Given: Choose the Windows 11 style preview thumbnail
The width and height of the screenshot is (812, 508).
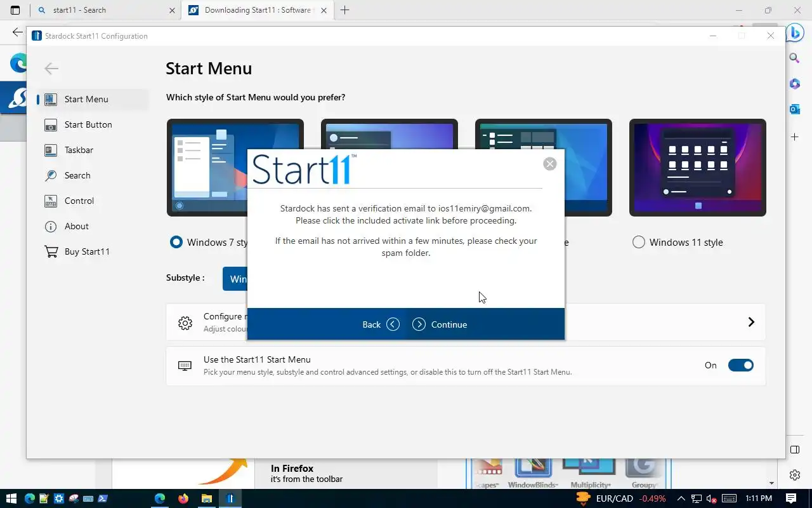Looking at the screenshot, I should 698,168.
